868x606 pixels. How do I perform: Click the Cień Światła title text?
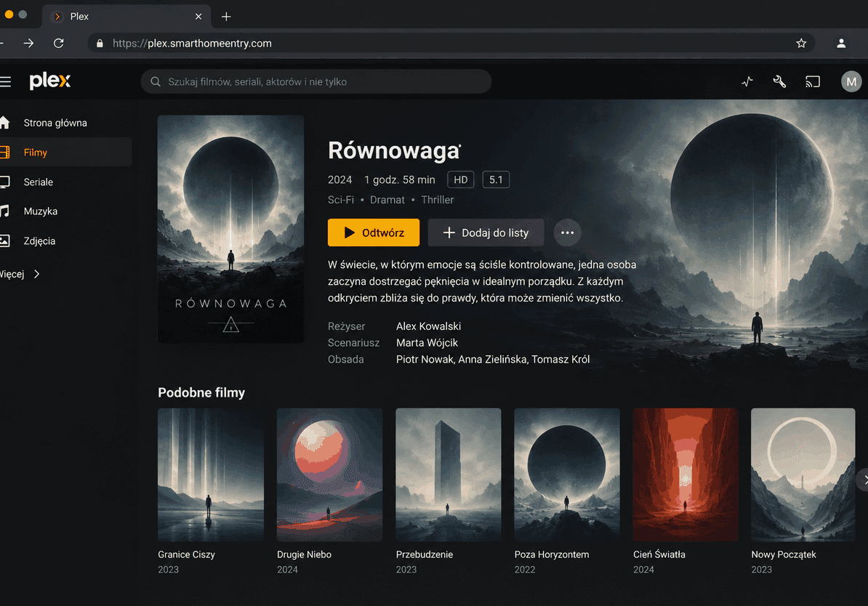[659, 554]
